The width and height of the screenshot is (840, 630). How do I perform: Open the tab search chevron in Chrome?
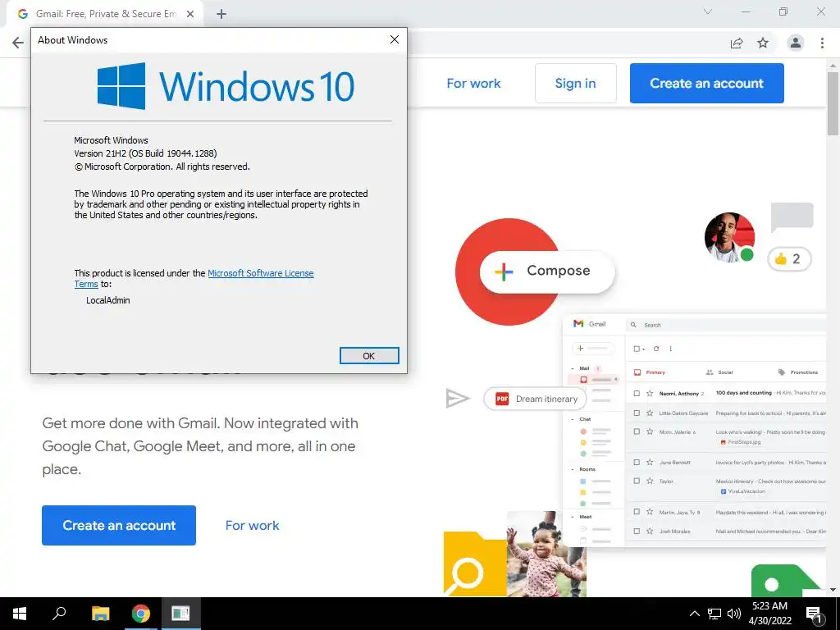click(708, 11)
